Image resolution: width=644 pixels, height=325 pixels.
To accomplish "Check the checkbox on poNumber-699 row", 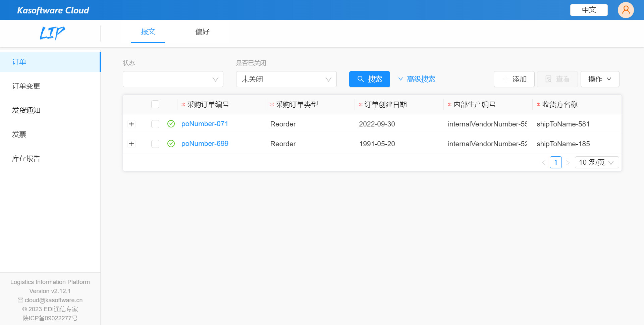I will point(155,144).
